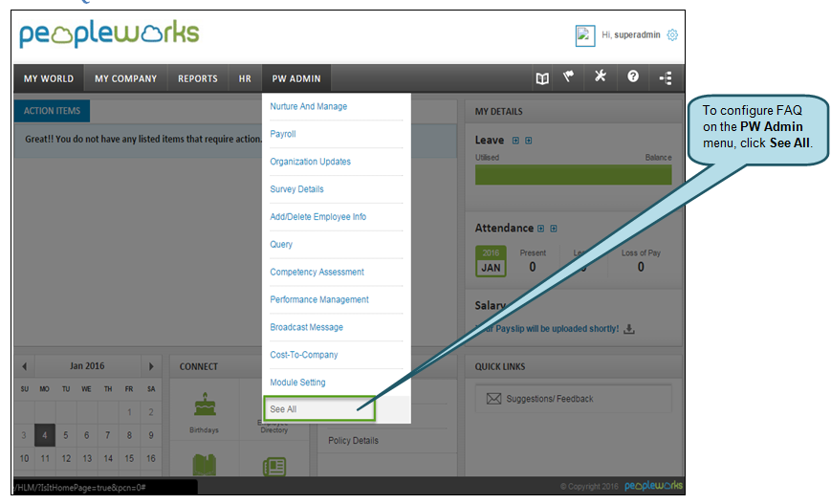Open the Birthdays cake icon
This screenshot has height=504, width=831.
[205, 404]
